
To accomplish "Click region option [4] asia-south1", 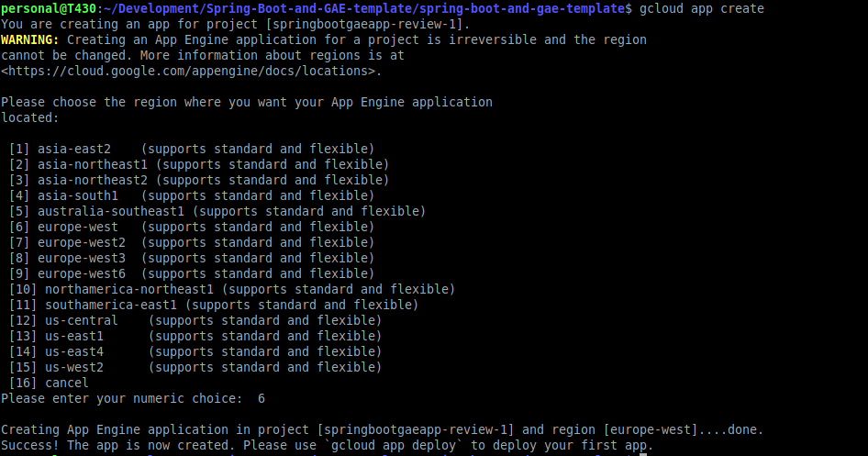I will tap(192, 195).
